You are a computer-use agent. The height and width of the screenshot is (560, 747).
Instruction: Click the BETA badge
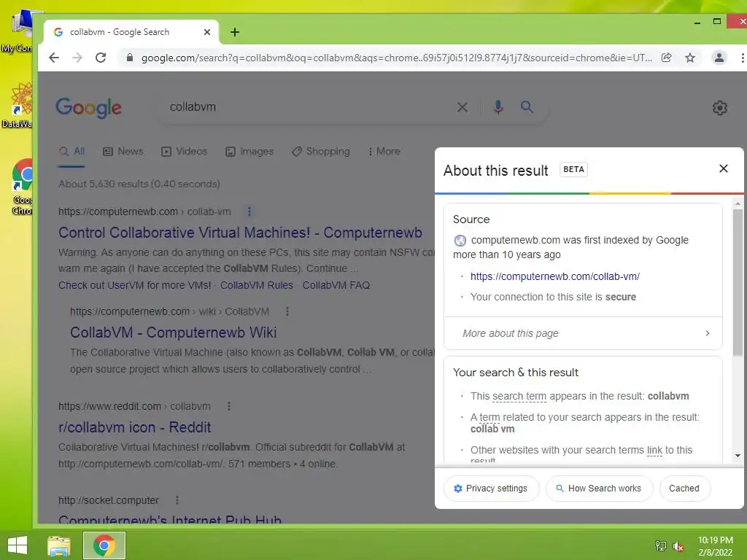573,169
